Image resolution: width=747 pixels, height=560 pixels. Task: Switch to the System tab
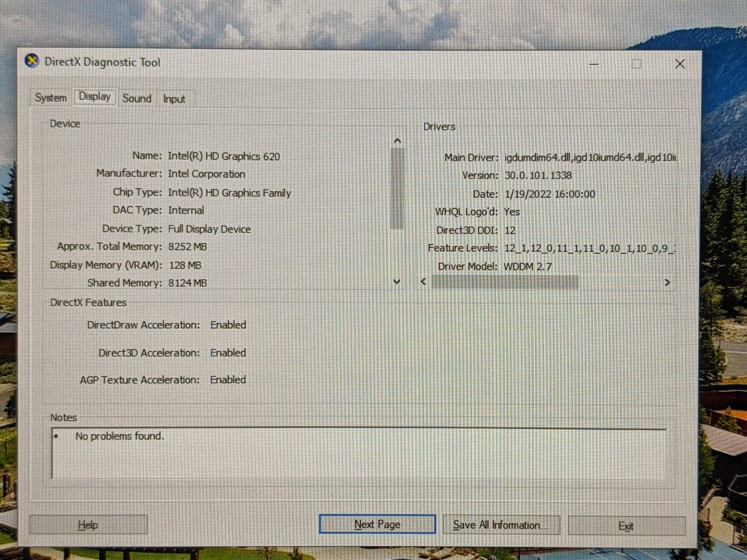coord(51,98)
